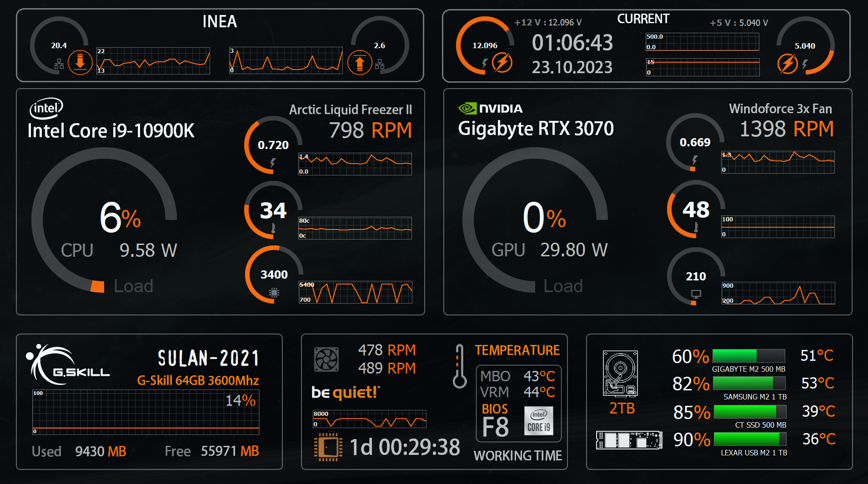Screen dimensions: 868x484
Task: Click the GIGABYTE M2 500 MB usage bar
Action: tap(748, 356)
